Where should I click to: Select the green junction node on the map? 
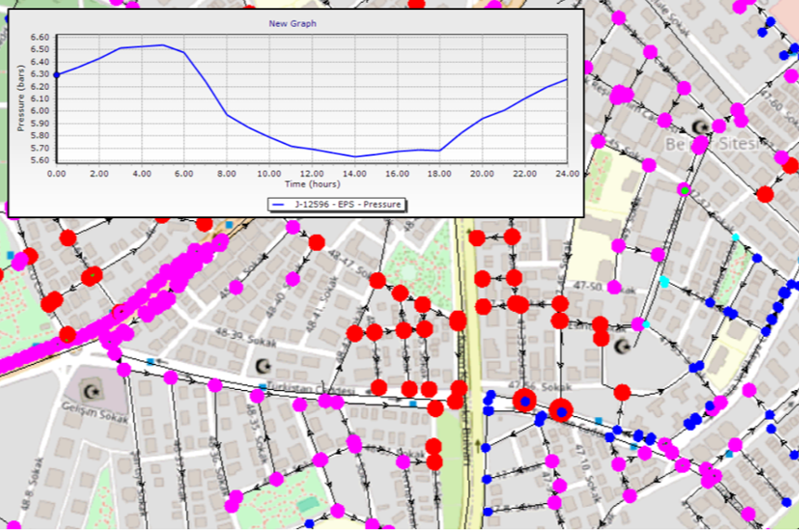click(685, 189)
